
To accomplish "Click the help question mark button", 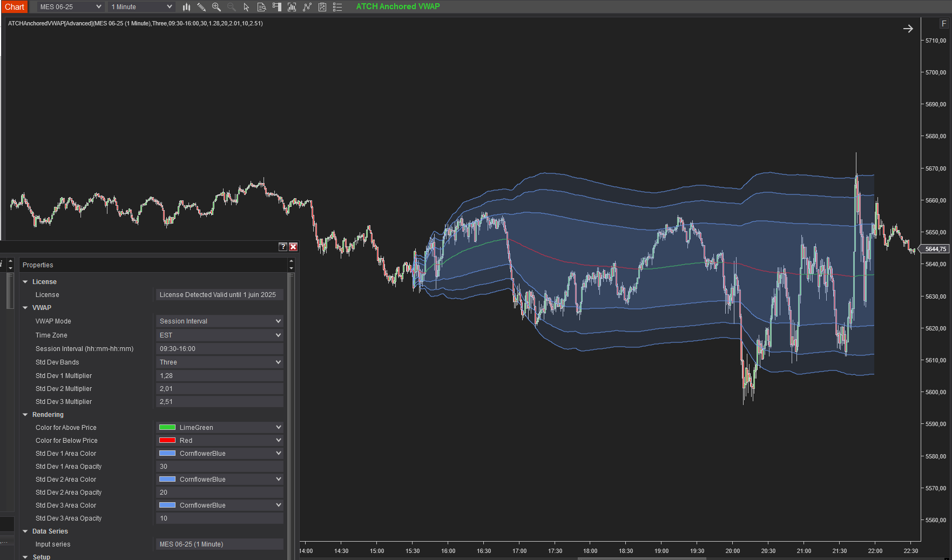I will (x=282, y=247).
